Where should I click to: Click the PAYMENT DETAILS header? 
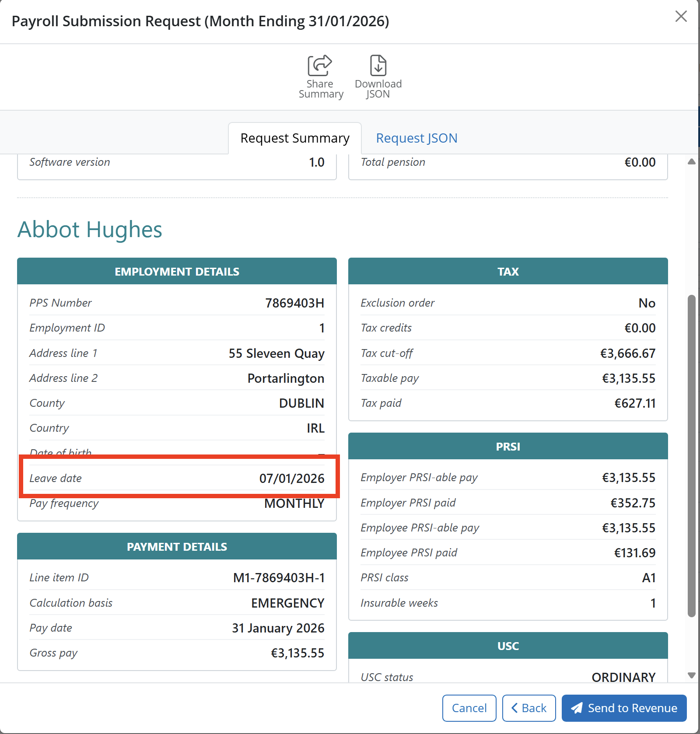point(177,546)
